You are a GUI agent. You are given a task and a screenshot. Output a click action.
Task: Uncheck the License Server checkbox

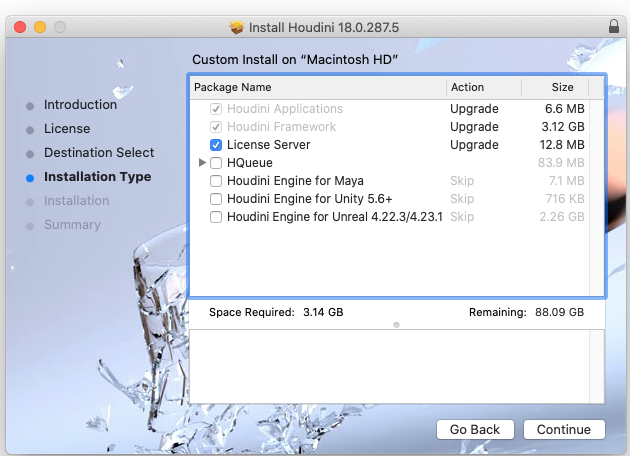pyautogui.click(x=216, y=145)
